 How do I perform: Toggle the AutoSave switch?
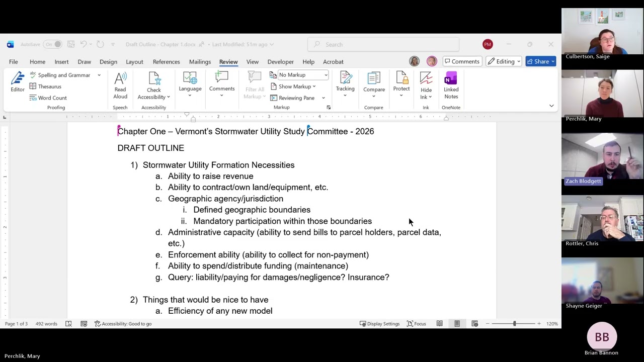point(52,44)
